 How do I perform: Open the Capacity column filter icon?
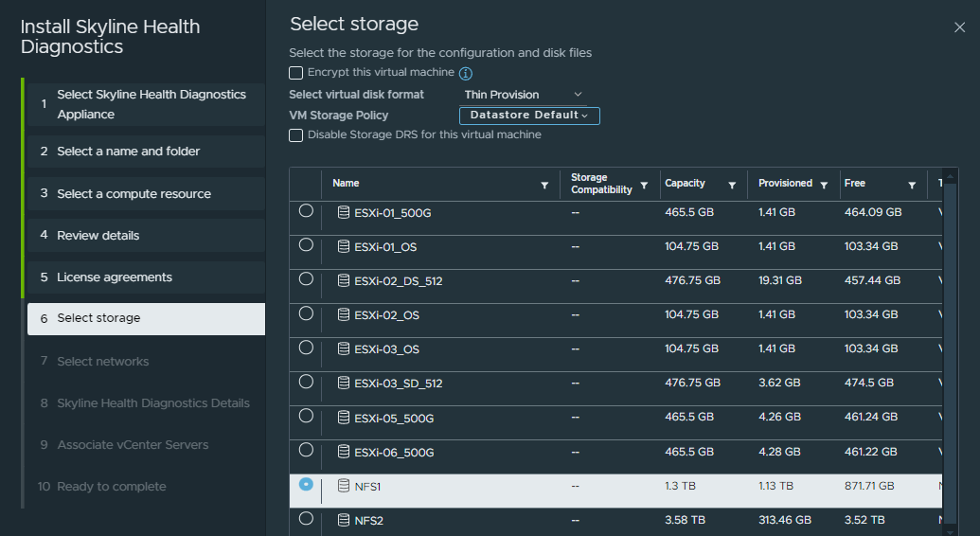coord(732,185)
